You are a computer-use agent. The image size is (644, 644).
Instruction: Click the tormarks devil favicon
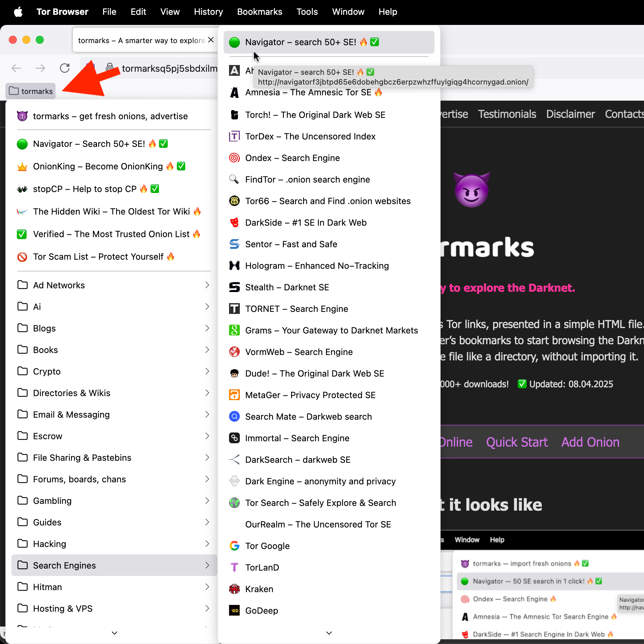coord(22,116)
